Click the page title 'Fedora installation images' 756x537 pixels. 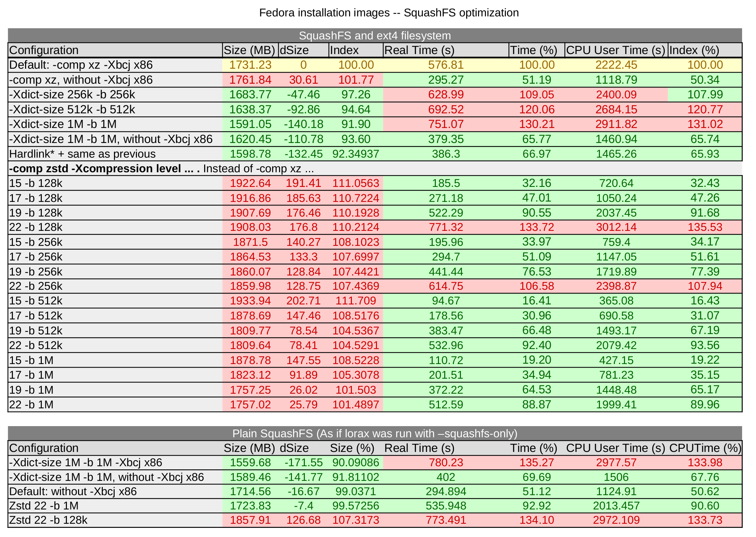(324, 13)
